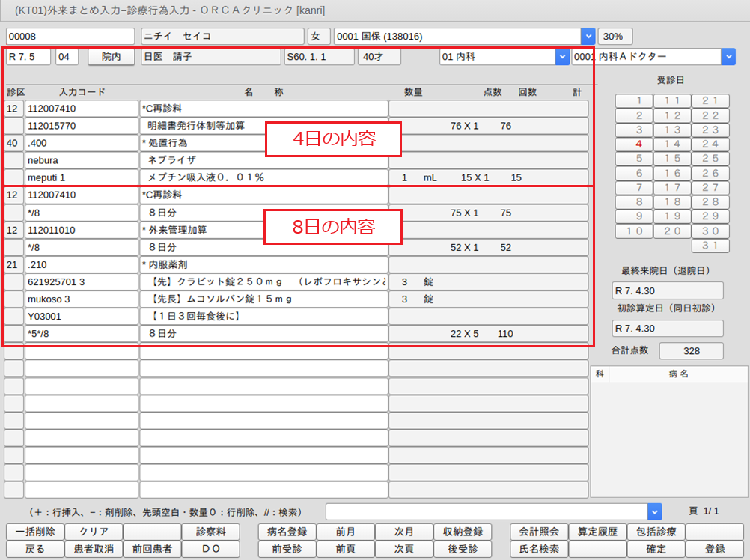The width and height of the screenshot is (750, 560).
Task: Open 病名登録 disease registration
Action: pos(287,532)
